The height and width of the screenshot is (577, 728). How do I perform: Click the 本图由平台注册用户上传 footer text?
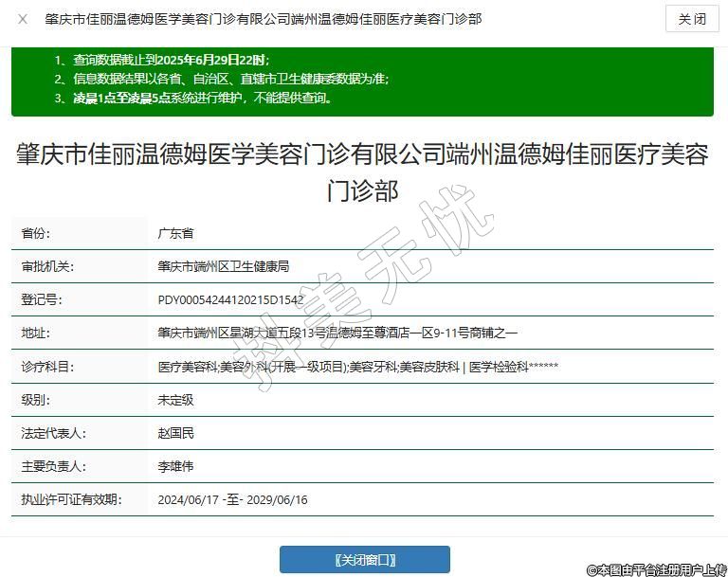coord(656,568)
